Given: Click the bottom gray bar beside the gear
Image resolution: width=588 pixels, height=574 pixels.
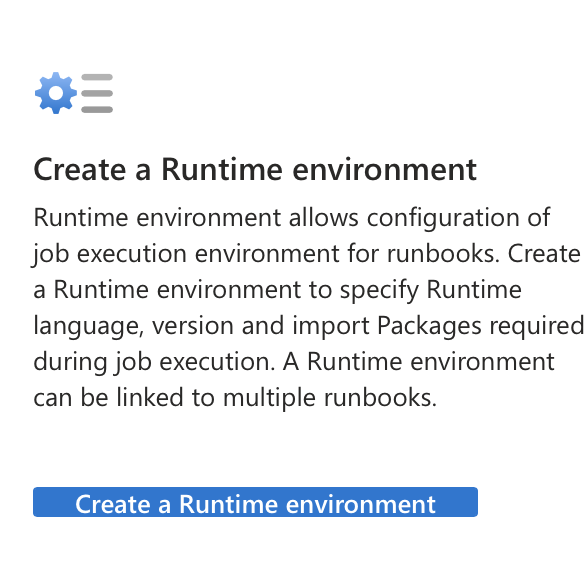Looking at the screenshot, I should point(97,109).
